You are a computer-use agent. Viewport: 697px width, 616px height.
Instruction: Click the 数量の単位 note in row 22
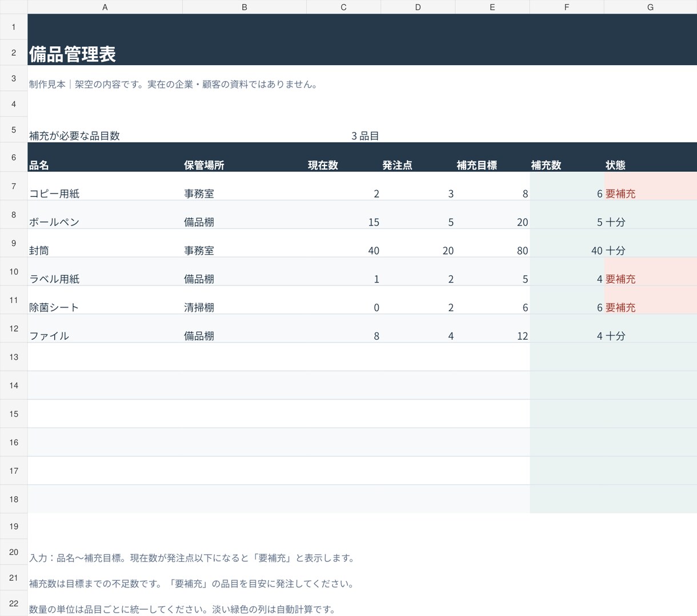[182, 609]
